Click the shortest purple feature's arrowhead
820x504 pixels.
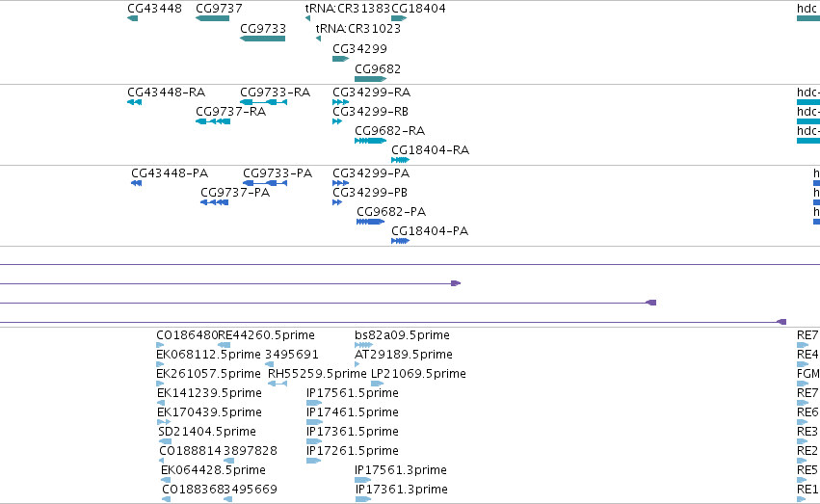(x=456, y=283)
